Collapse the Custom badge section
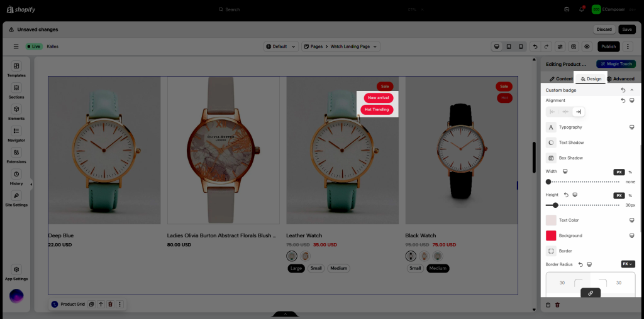 pos(632,90)
